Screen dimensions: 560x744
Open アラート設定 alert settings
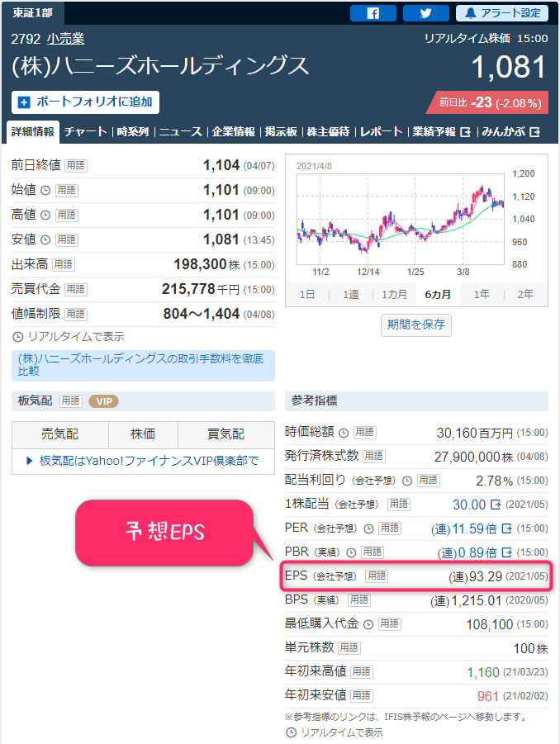click(501, 13)
